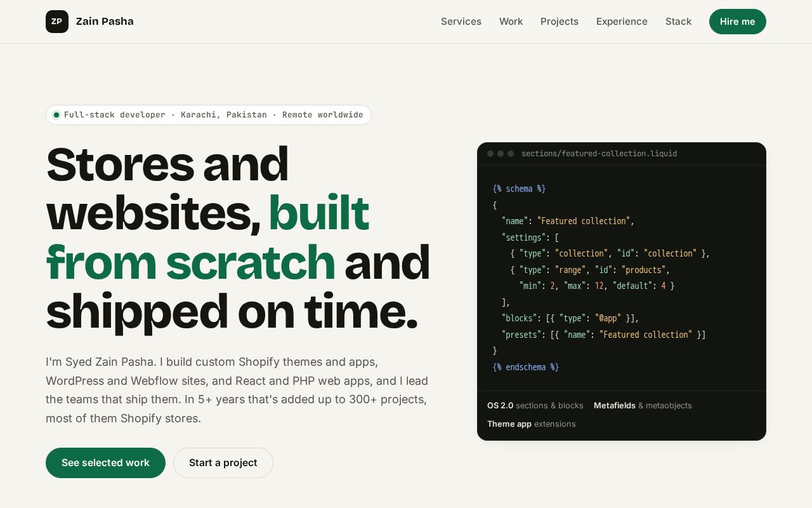Click the ZP logo badge

coord(57,22)
